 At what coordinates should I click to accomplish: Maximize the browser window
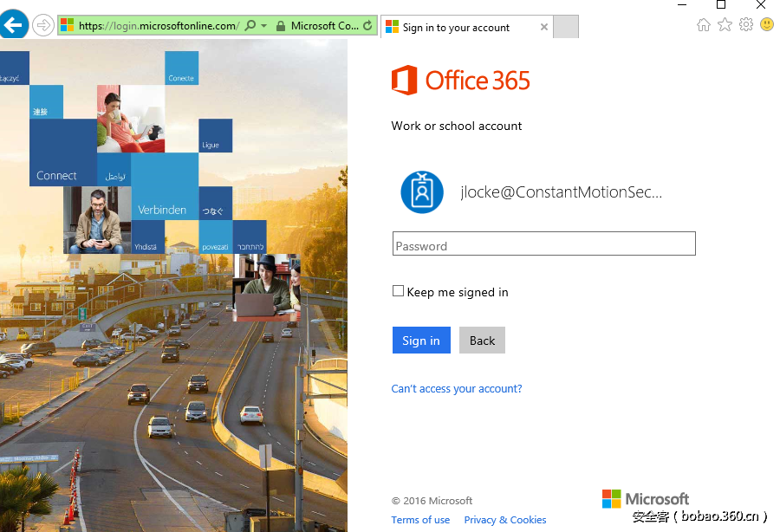721,5
